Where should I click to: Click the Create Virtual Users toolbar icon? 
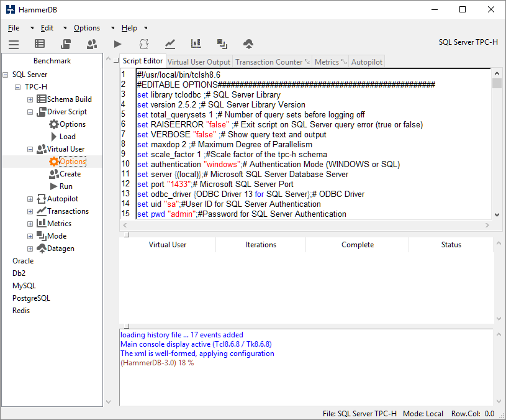[92, 43]
